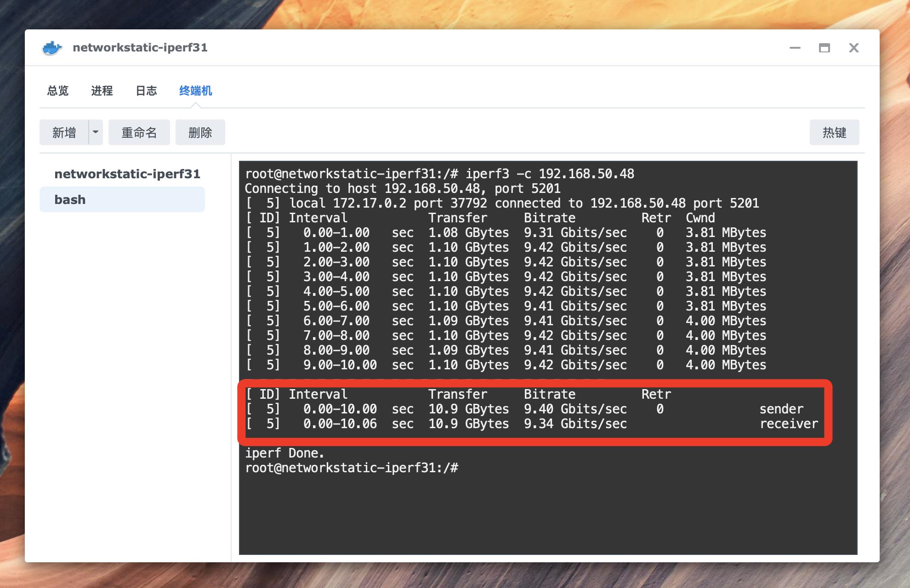Screen dimensions: 910x588
Task: View the 日志 tab
Action: [146, 91]
